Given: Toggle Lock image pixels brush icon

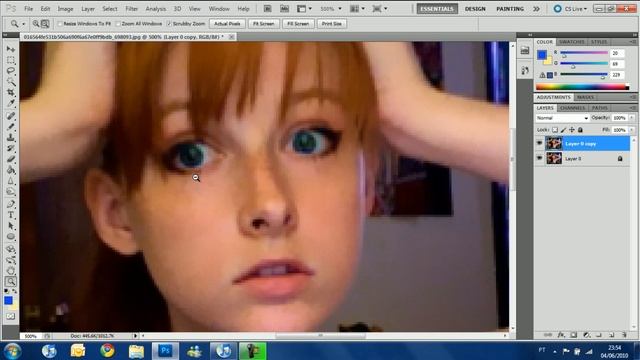Looking at the screenshot, I should pyautogui.click(x=563, y=130).
